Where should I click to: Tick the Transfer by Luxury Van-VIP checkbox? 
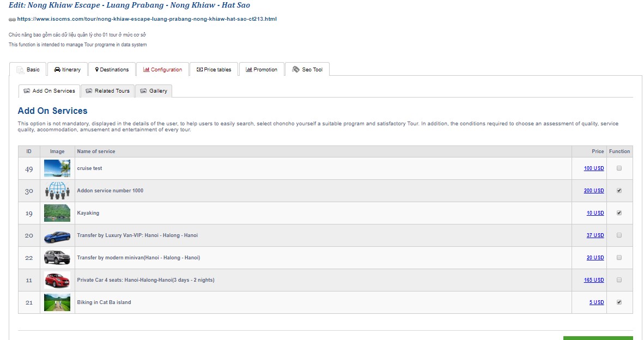(619, 235)
